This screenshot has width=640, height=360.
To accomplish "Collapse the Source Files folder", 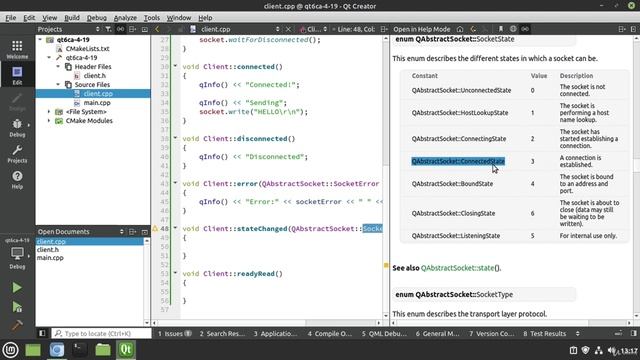I will pyautogui.click(x=58, y=84).
